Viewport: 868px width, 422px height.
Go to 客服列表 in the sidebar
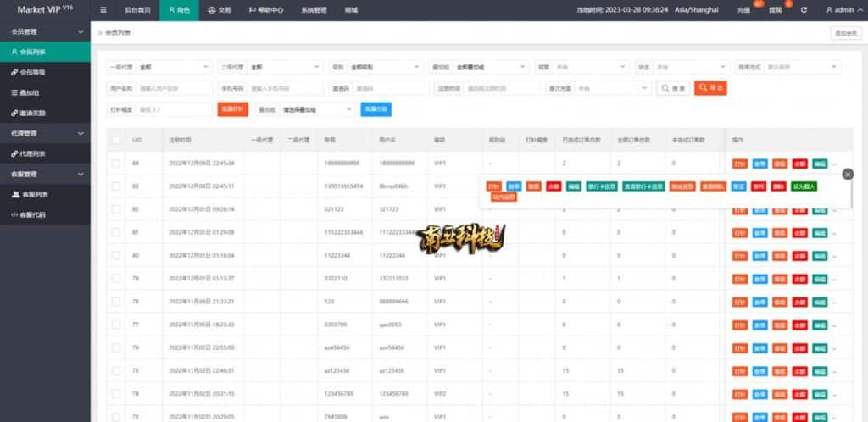33,194
